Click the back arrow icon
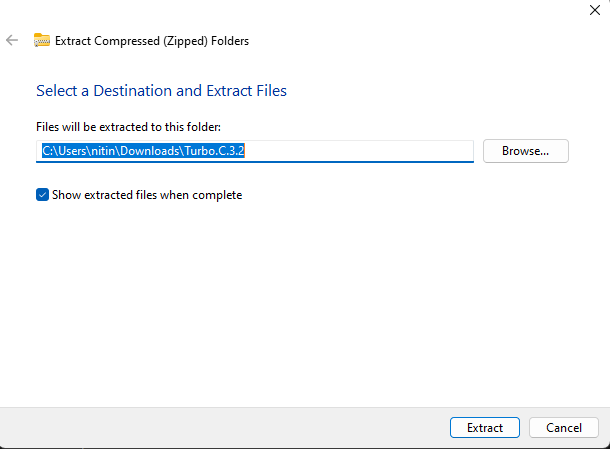The height and width of the screenshot is (449, 610). (x=12, y=40)
